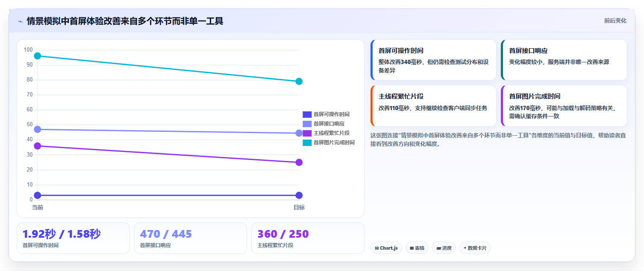Click the 50 y-axis tick label
This screenshot has height=271, width=644.
click(29, 125)
